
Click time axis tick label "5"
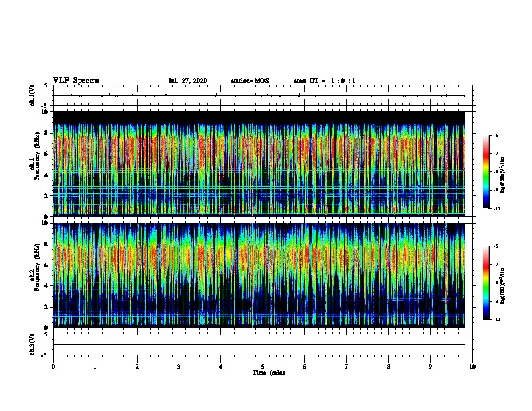263,367
